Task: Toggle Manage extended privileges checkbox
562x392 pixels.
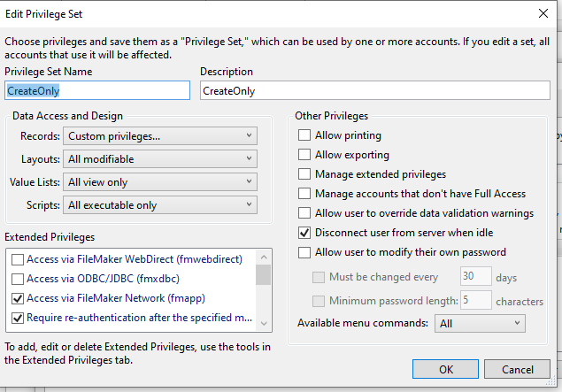Action: [x=305, y=174]
